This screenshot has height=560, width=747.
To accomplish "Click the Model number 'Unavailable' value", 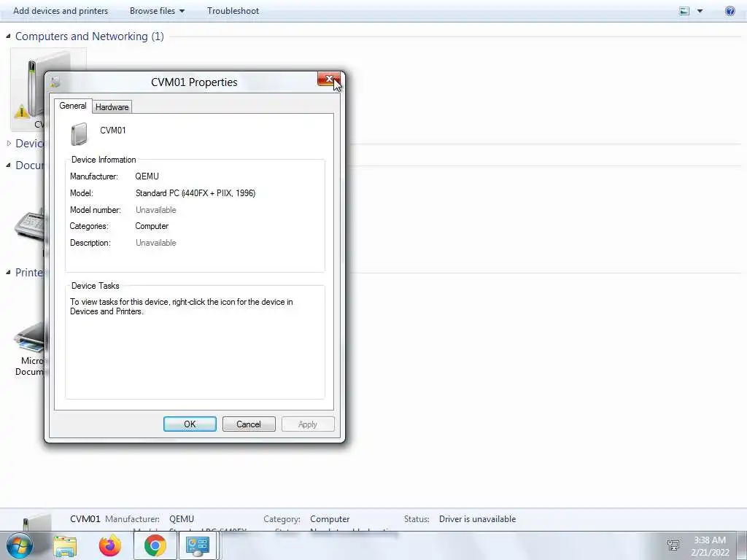I will coord(156,210).
